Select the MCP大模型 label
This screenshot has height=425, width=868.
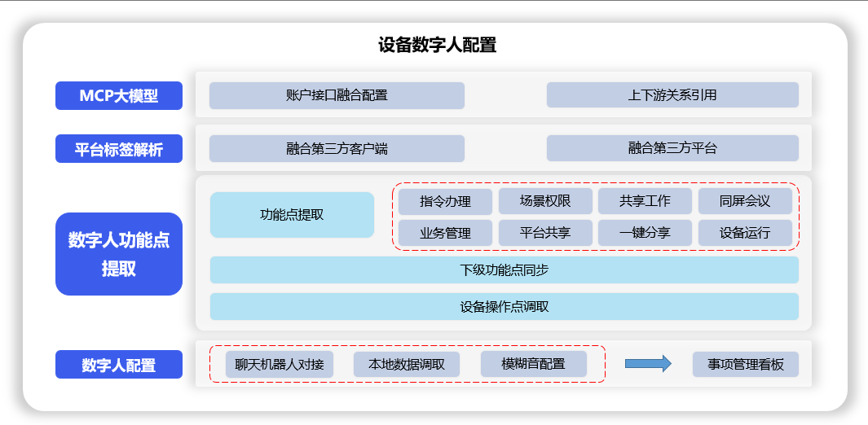(x=119, y=96)
